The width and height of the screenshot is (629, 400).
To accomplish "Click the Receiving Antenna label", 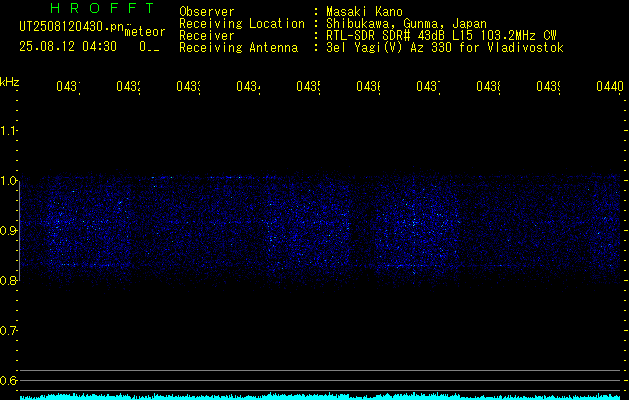I will (238, 48).
